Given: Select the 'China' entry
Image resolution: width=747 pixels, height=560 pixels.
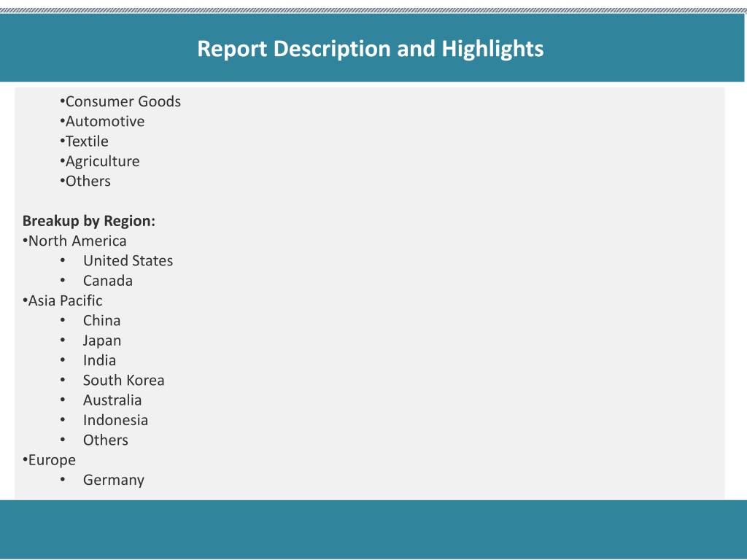Looking at the screenshot, I should coord(101,321).
